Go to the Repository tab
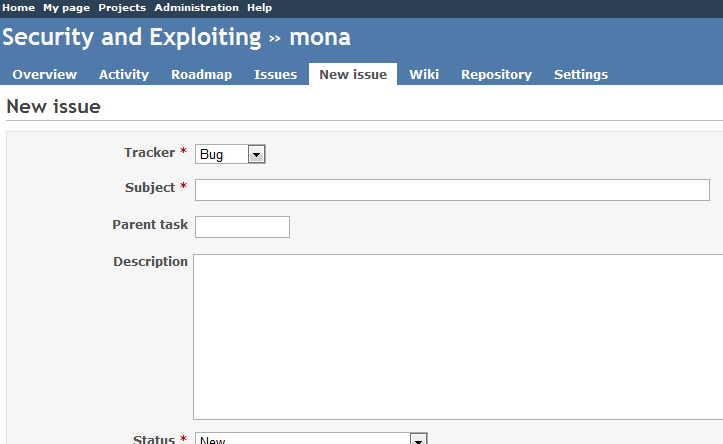 pos(496,74)
